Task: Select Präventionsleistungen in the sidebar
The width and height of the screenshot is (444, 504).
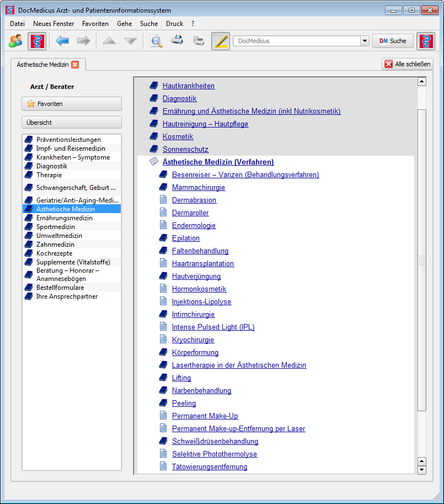Action: tap(72, 140)
